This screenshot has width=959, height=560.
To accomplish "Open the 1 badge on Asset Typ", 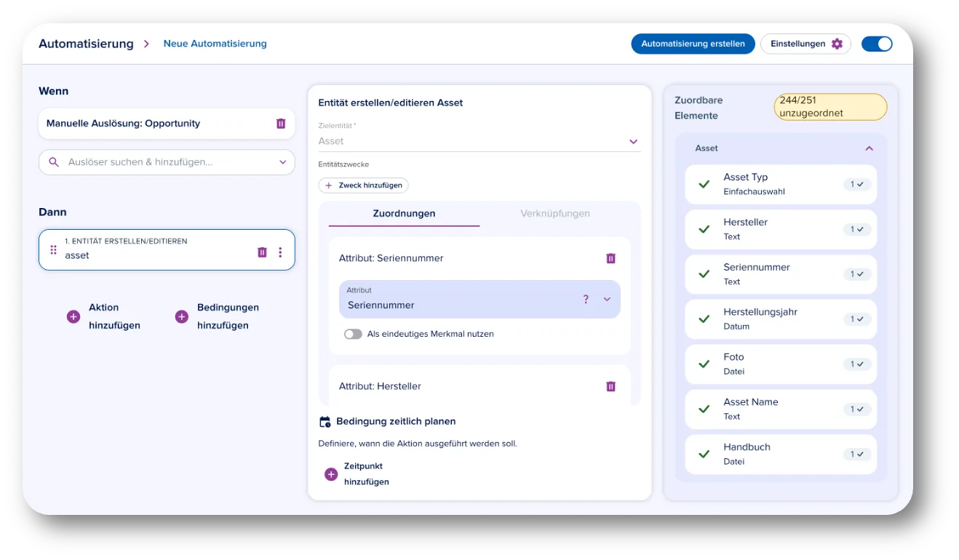I will pos(857,185).
